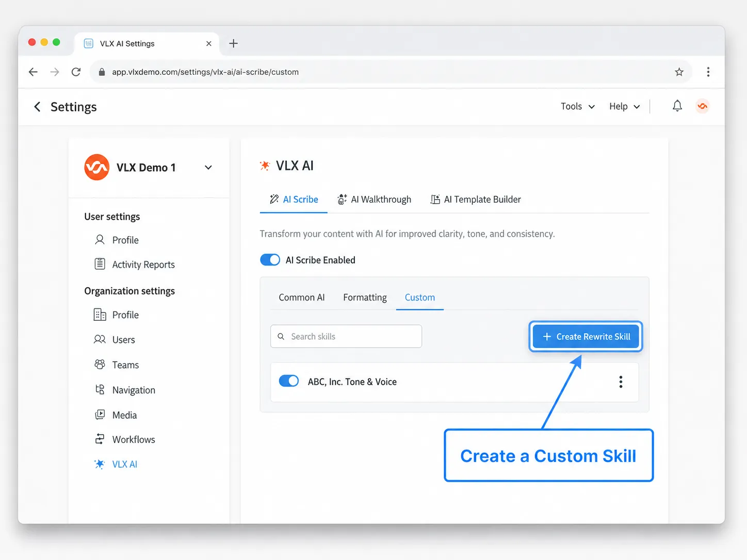Expand the Help dropdown
The height and width of the screenshot is (560, 747).
[625, 106]
